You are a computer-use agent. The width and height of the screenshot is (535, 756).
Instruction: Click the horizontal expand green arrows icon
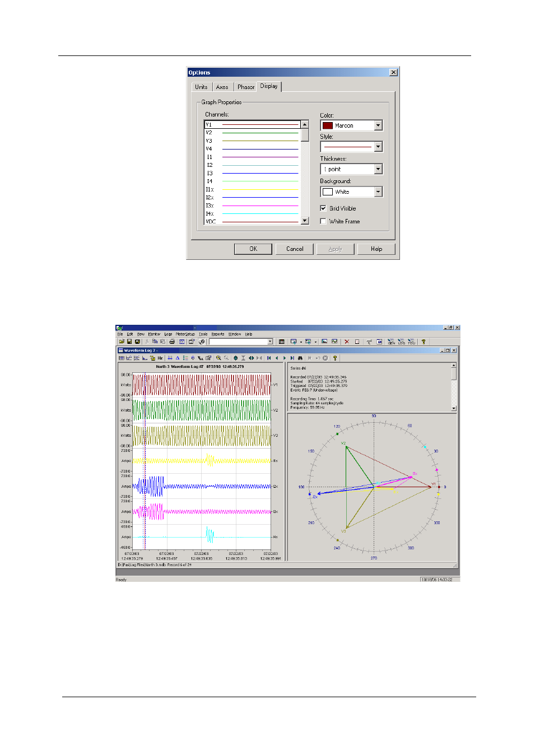pos(251,358)
